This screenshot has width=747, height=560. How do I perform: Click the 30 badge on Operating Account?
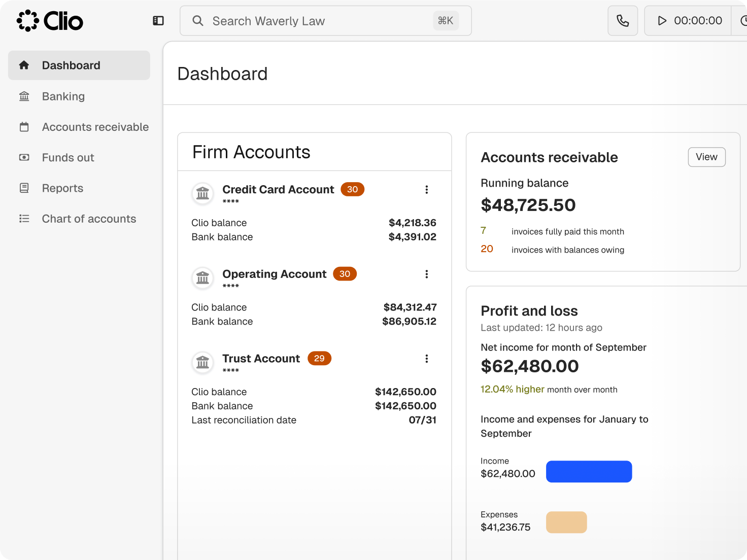pos(345,274)
